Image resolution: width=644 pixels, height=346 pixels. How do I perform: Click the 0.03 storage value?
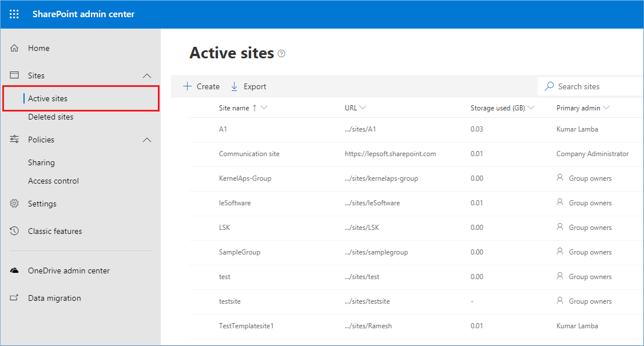coord(476,129)
